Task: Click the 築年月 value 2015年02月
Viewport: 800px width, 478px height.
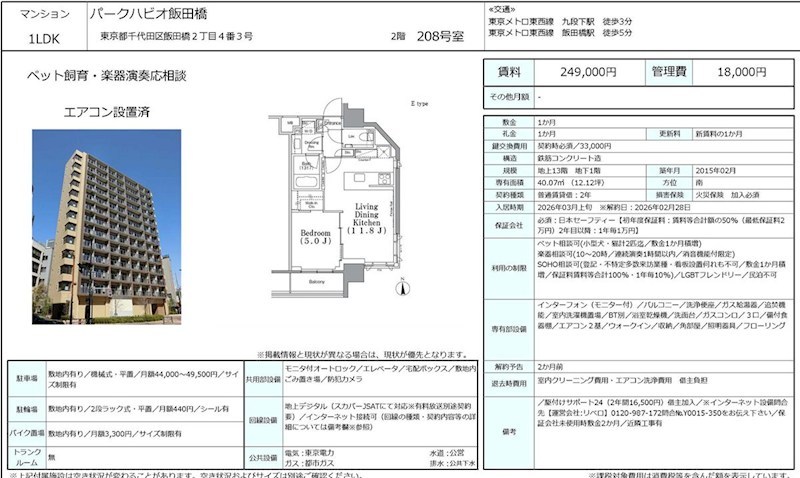Action: click(x=716, y=170)
